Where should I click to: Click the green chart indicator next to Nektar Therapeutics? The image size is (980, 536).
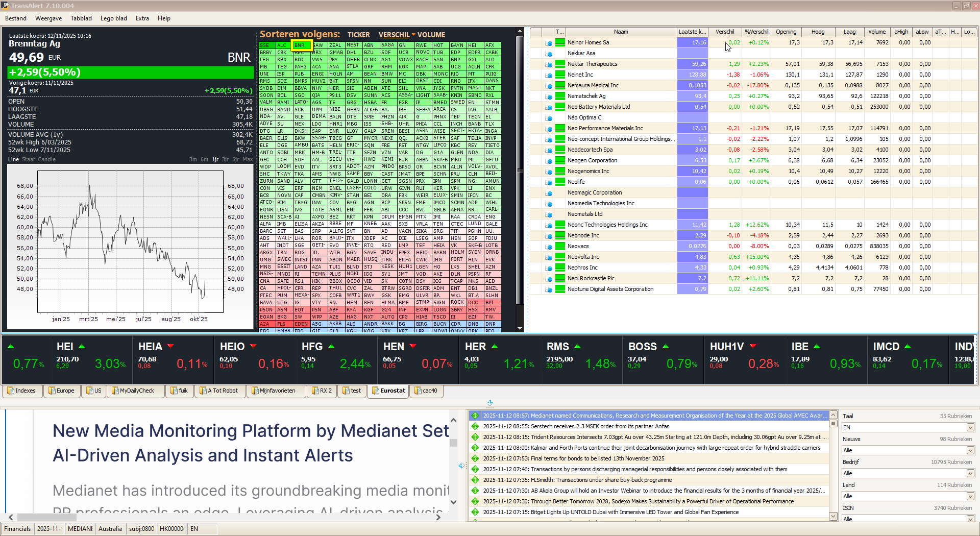tap(560, 64)
